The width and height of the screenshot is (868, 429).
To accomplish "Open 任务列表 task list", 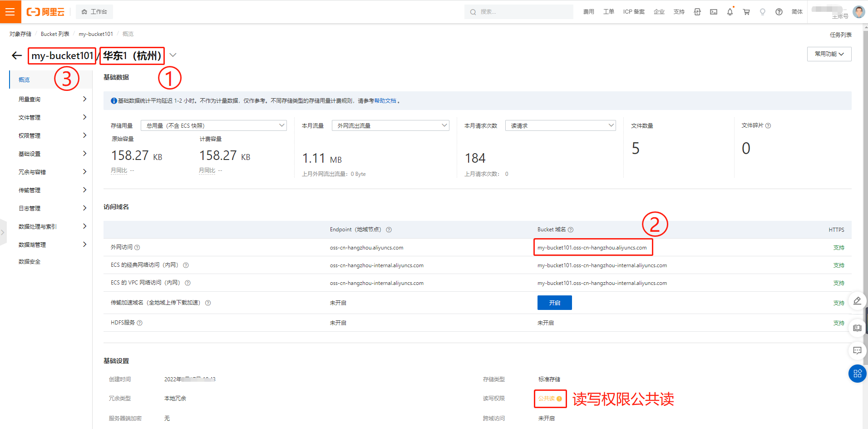I will [x=840, y=35].
